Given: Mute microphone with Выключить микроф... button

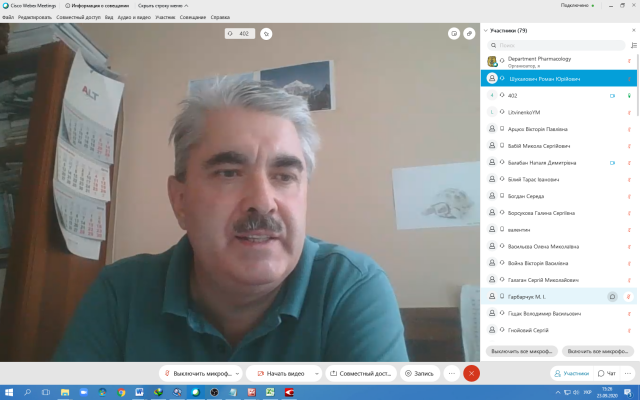Looking at the screenshot, I should tap(198, 373).
